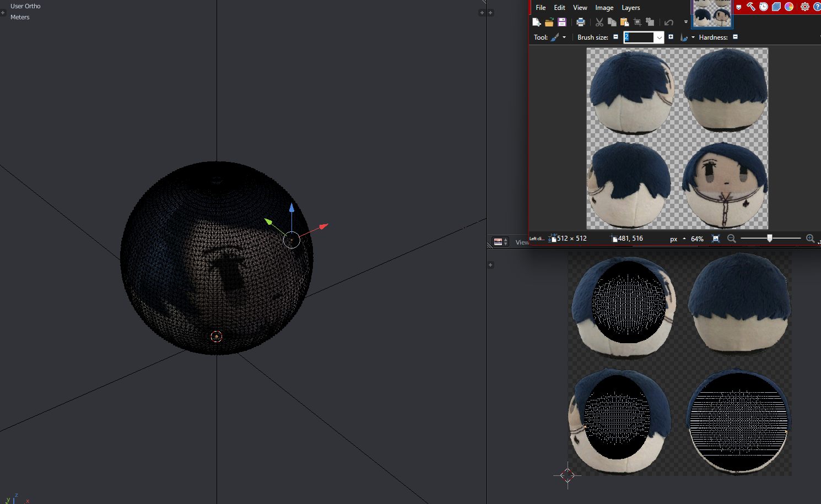The height and width of the screenshot is (504, 821).
Task: Click the green Y axis gizmo arrow
Action: click(268, 221)
